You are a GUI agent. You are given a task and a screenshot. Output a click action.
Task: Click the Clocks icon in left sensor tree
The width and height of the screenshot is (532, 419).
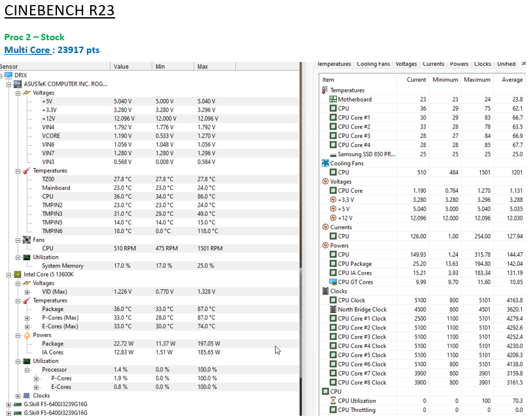tap(26, 395)
